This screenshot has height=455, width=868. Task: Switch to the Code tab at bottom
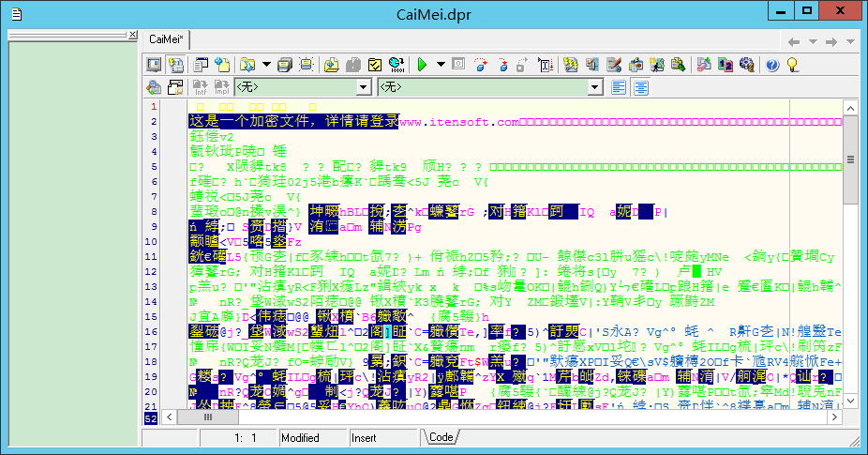point(441,437)
